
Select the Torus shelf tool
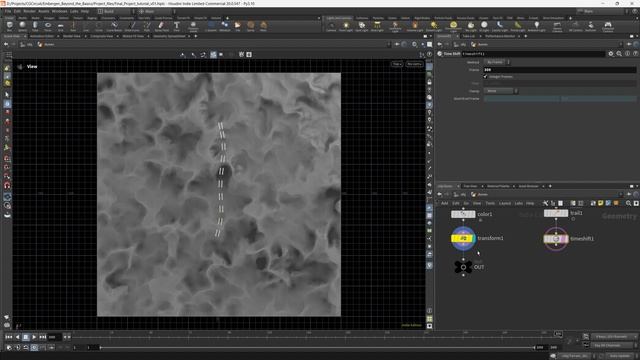(x=48, y=27)
